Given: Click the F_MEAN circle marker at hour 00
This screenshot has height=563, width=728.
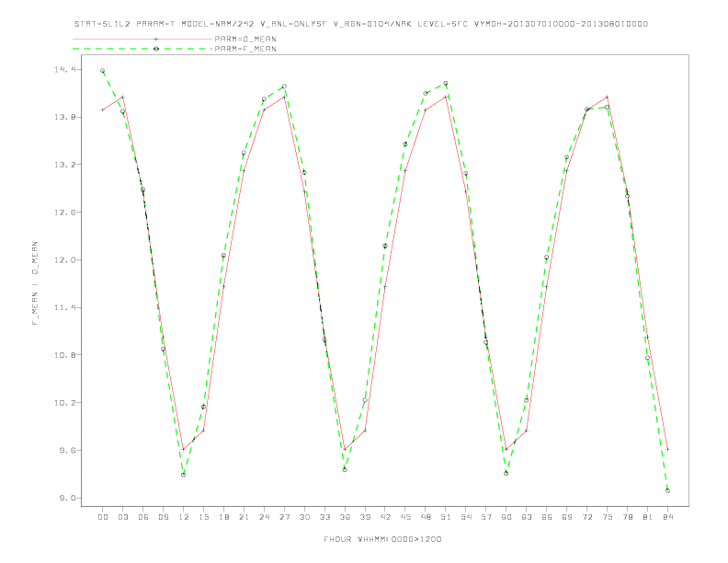Looking at the screenshot, I should point(103,71).
